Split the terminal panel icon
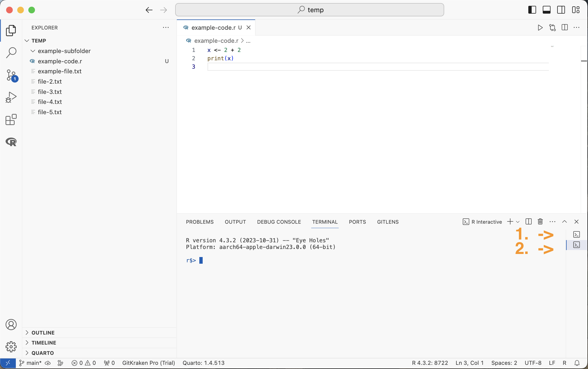 529,222
